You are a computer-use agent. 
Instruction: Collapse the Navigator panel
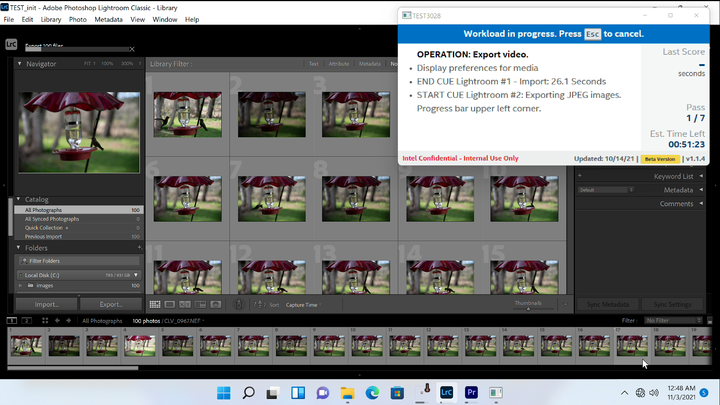[x=19, y=64]
